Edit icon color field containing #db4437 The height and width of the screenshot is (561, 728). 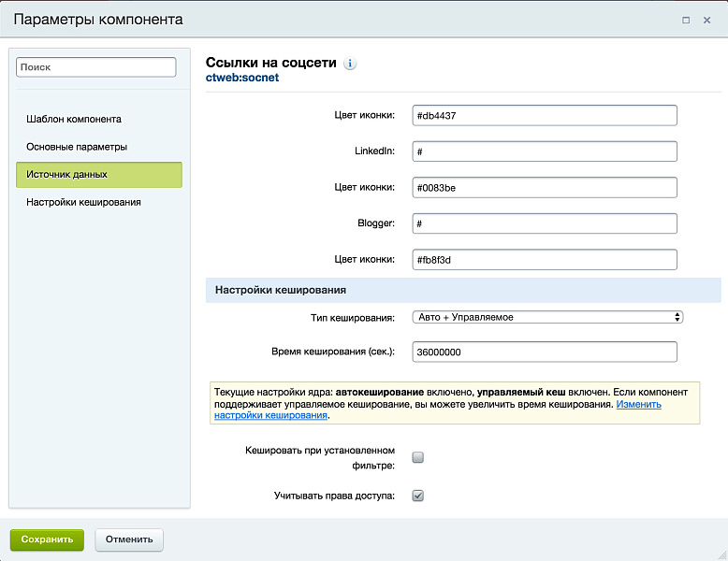(x=544, y=115)
